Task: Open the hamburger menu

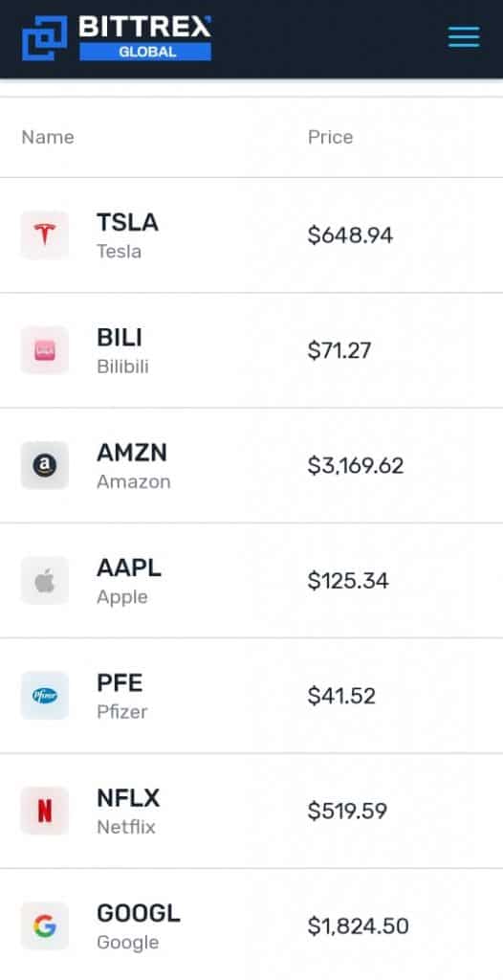Action: pyautogui.click(x=464, y=37)
